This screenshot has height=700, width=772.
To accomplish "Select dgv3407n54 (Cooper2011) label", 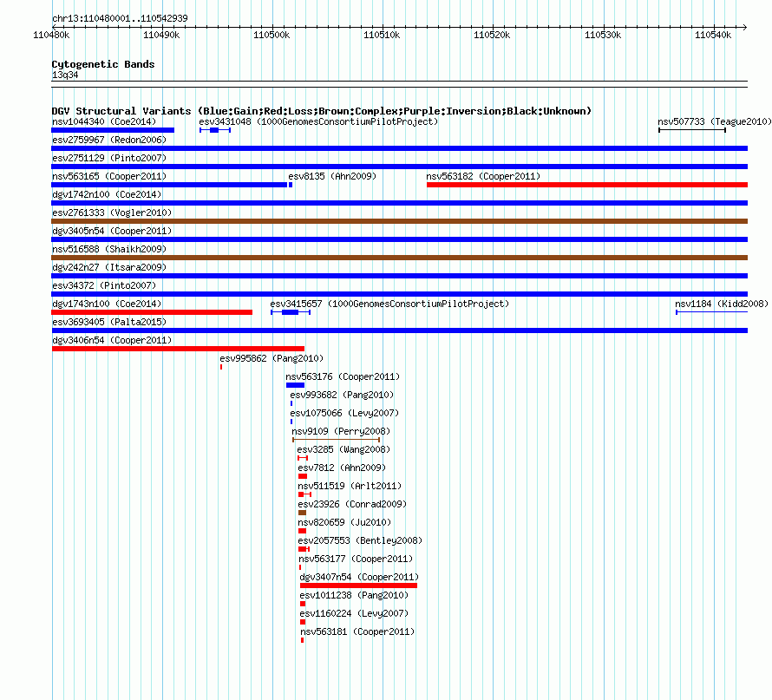I will (359, 577).
